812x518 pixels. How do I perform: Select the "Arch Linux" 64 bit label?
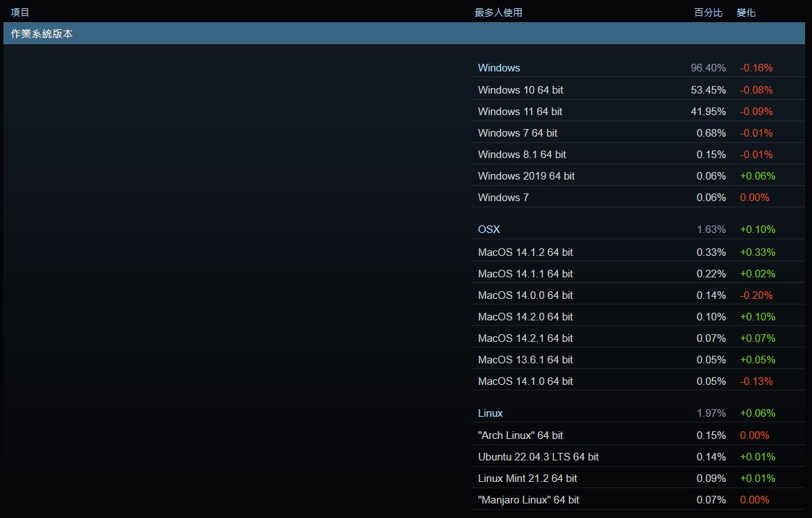point(521,435)
